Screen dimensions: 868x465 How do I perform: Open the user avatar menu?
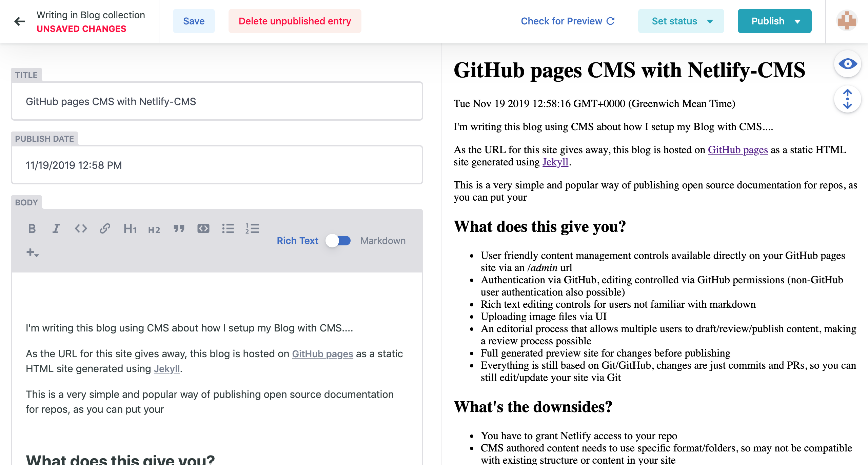tap(847, 21)
